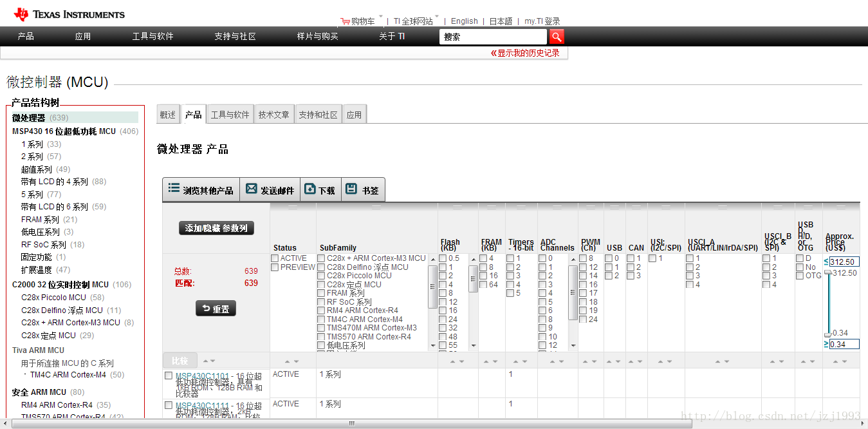The height and width of the screenshot is (429, 868).
Task: Click the 添加/隐藏 参数列 button
Action: (x=216, y=228)
